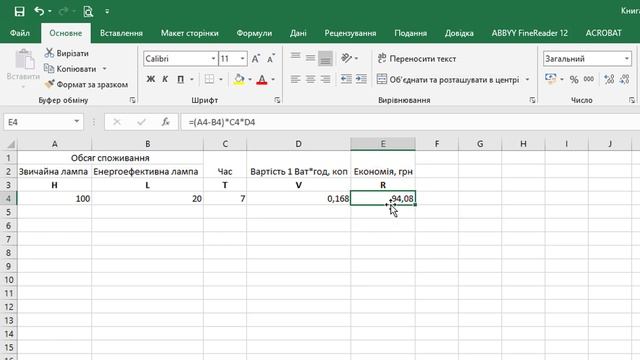Open Customize Quick Access Toolbar dropdown

[x=107, y=11]
